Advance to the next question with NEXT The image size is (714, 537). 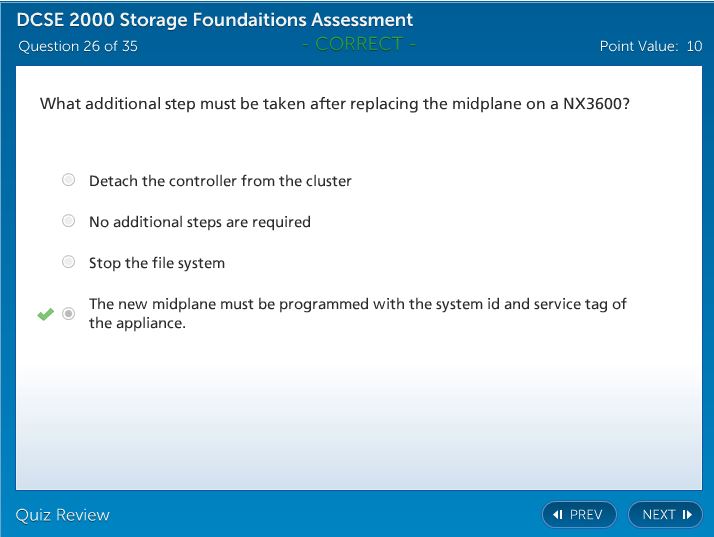(x=665, y=515)
